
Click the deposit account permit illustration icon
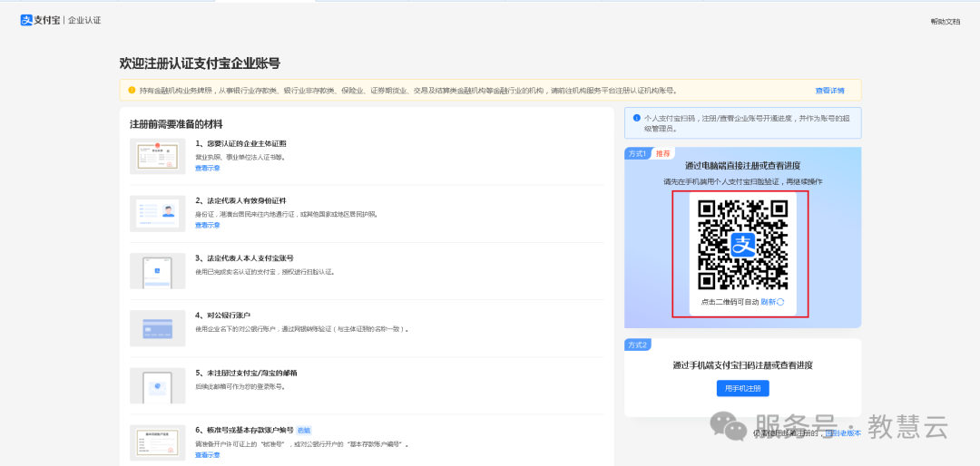(157, 442)
